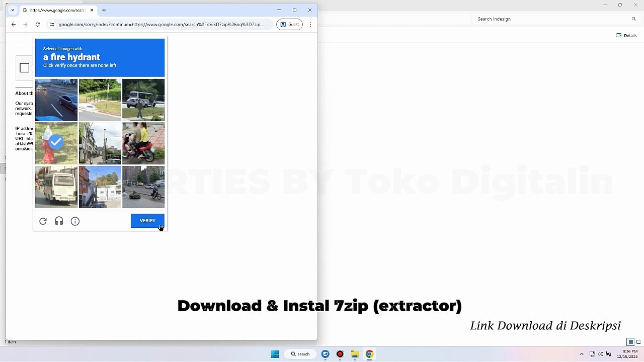Close the google.com browser tab
Image resolution: width=644 pixels, height=362 pixels.
tap(92, 10)
